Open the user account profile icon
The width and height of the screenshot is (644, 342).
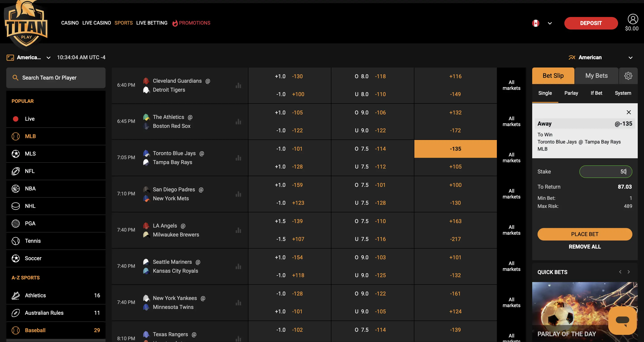click(633, 19)
